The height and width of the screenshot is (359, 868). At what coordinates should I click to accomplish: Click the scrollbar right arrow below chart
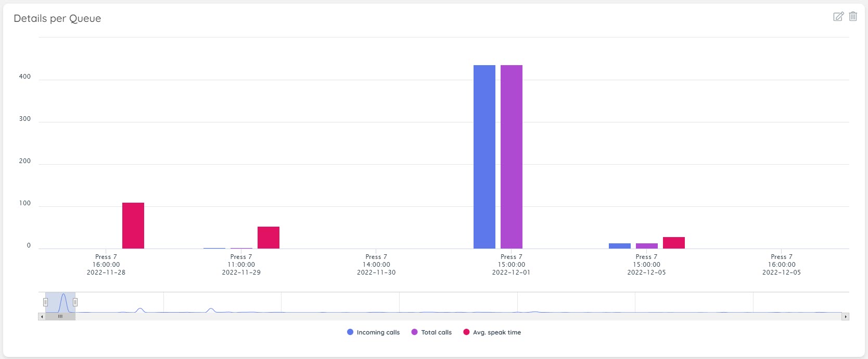[x=846, y=317]
